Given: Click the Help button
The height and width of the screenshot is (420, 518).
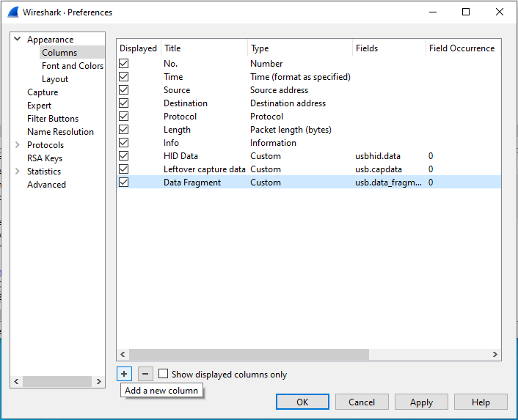Looking at the screenshot, I should [481, 402].
